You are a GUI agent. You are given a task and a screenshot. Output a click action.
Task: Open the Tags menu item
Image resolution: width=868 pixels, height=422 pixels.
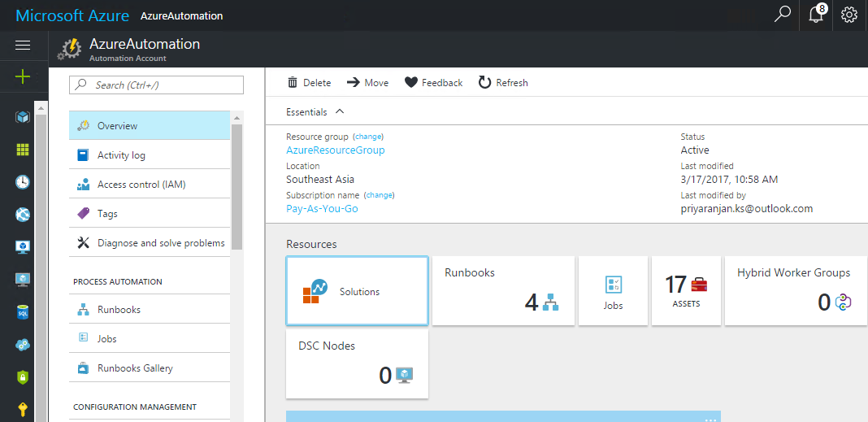pos(150,213)
